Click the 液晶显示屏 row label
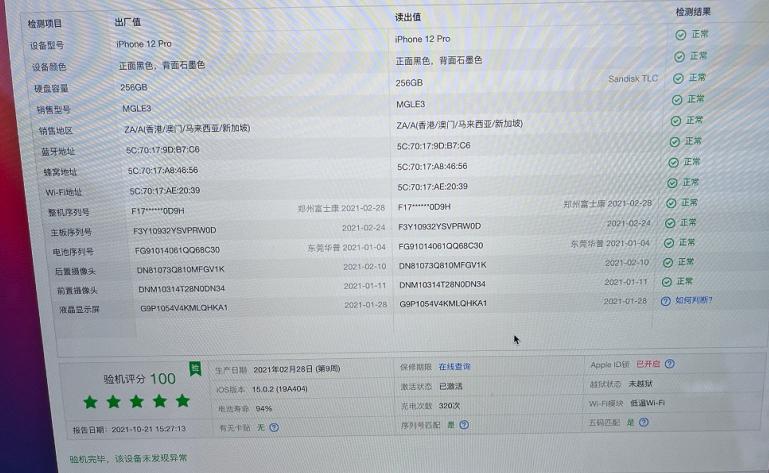769x473 pixels. (x=79, y=310)
